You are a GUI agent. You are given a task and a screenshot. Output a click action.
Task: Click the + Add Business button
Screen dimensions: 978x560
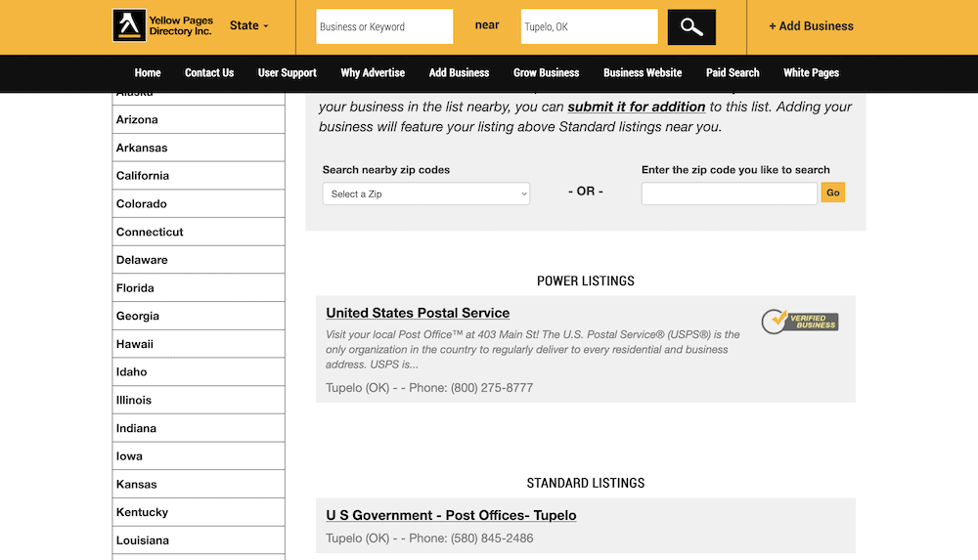click(x=810, y=26)
